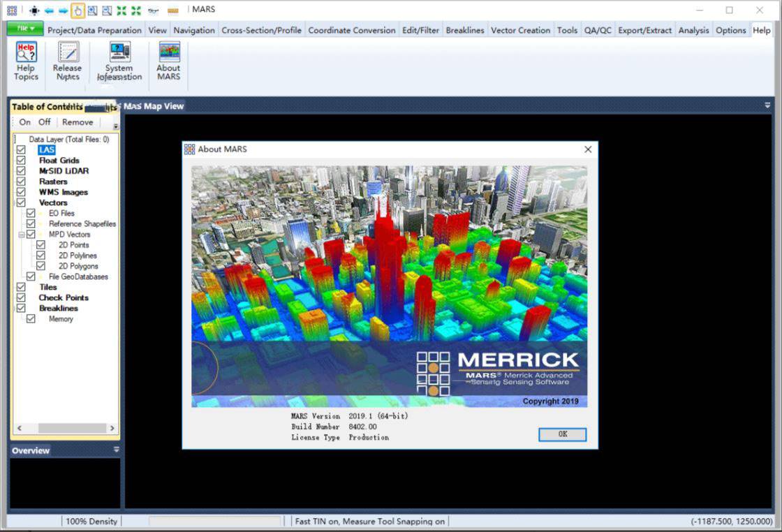782x532 pixels.
Task: Toggle the Tiles checkbox
Action: (21, 287)
